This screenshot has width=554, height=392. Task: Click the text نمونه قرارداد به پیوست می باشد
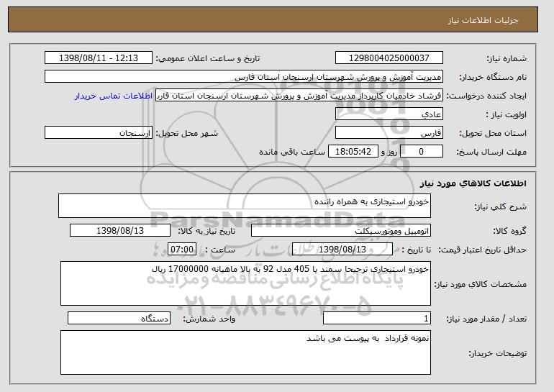[368, 338]
